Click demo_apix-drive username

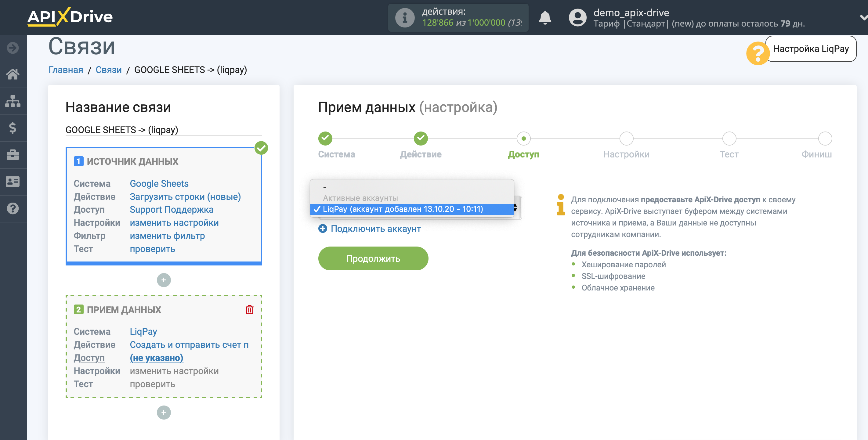pos(631,13)
